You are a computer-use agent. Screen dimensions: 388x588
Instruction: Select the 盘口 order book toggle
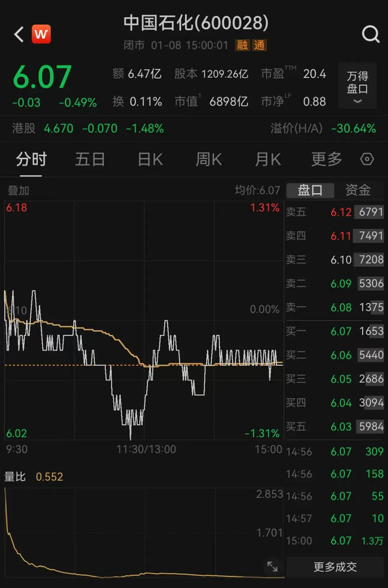pos(310,190)
